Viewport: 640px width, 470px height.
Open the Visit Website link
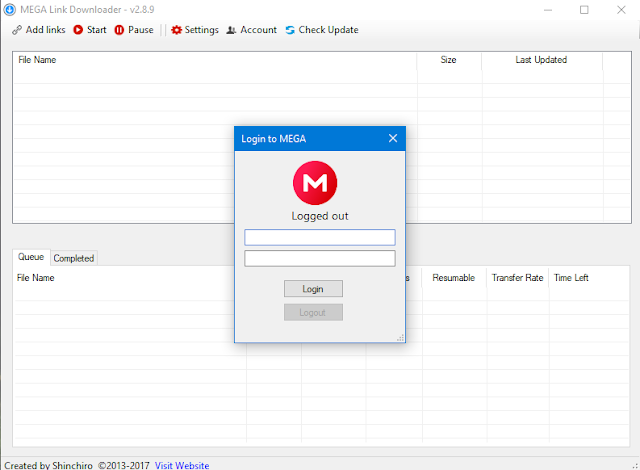tap(182, 466)
